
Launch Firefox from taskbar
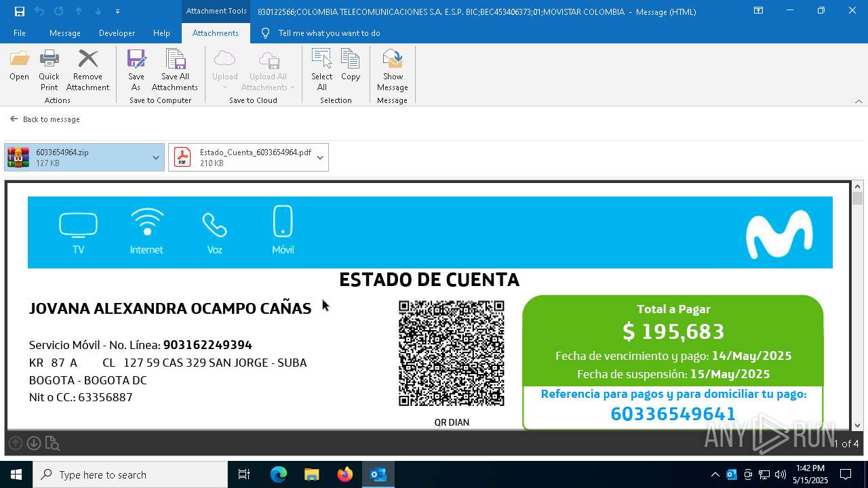pyautogui.click(x=344, y=474)
